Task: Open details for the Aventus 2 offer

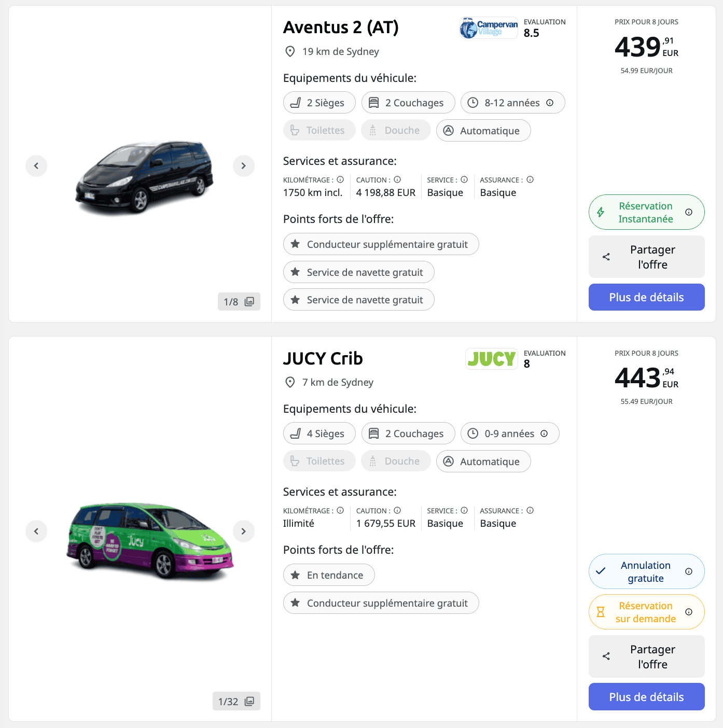Action: click(x=646, y=297)
